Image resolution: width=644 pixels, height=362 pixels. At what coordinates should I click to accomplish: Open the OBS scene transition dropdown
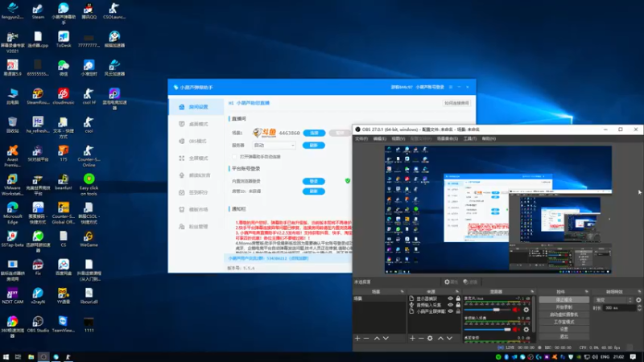[x=613, y=300]
